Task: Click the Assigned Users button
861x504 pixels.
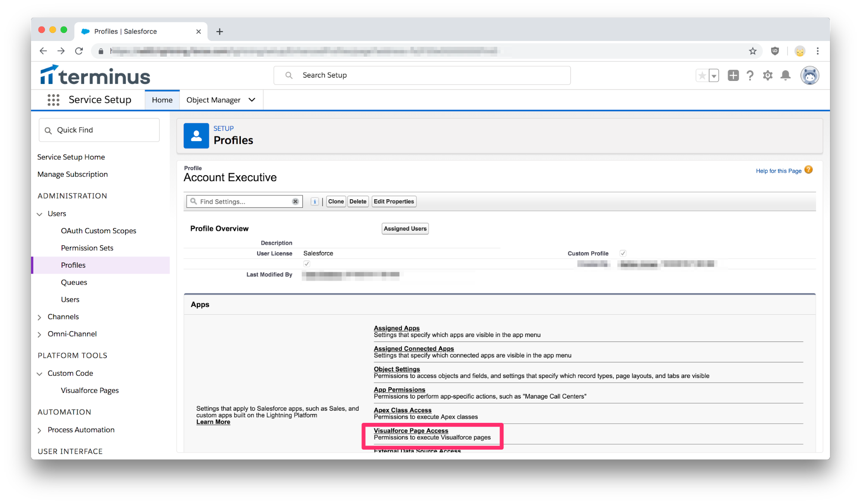Action: [405, 229]
